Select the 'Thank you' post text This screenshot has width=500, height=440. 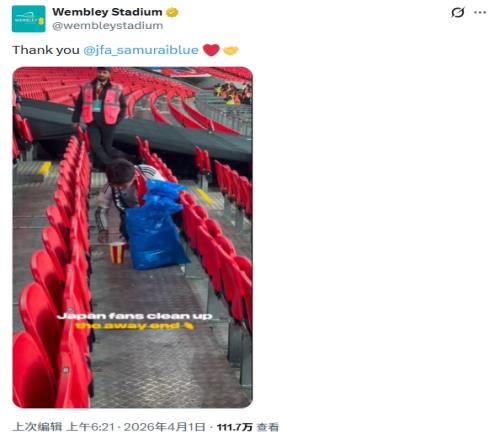tap(46, 50)
